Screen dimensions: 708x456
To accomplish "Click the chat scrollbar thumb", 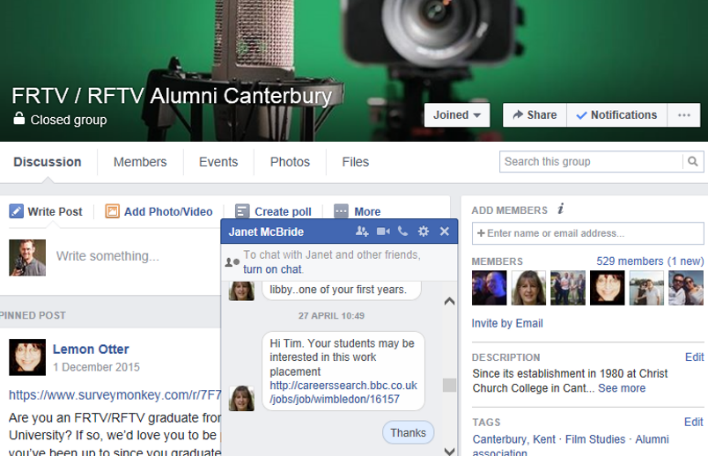I will pyautogui.click(x=449, y=385).
